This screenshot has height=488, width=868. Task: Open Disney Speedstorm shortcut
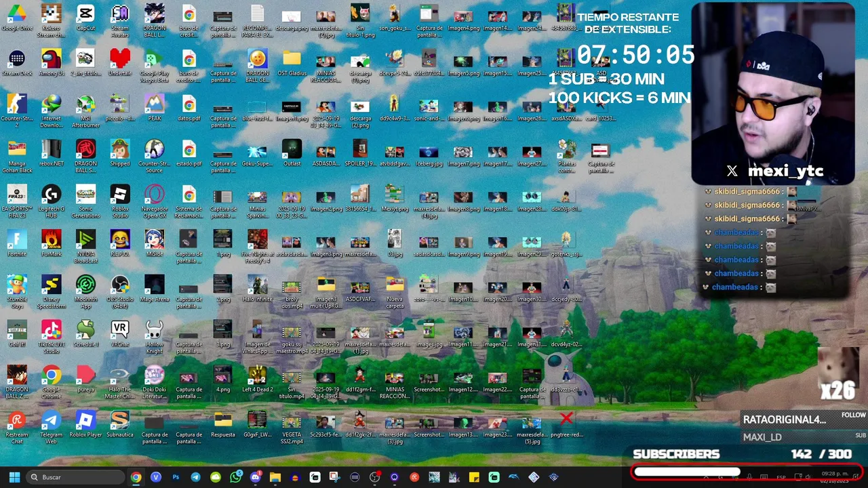click(52, 291)
